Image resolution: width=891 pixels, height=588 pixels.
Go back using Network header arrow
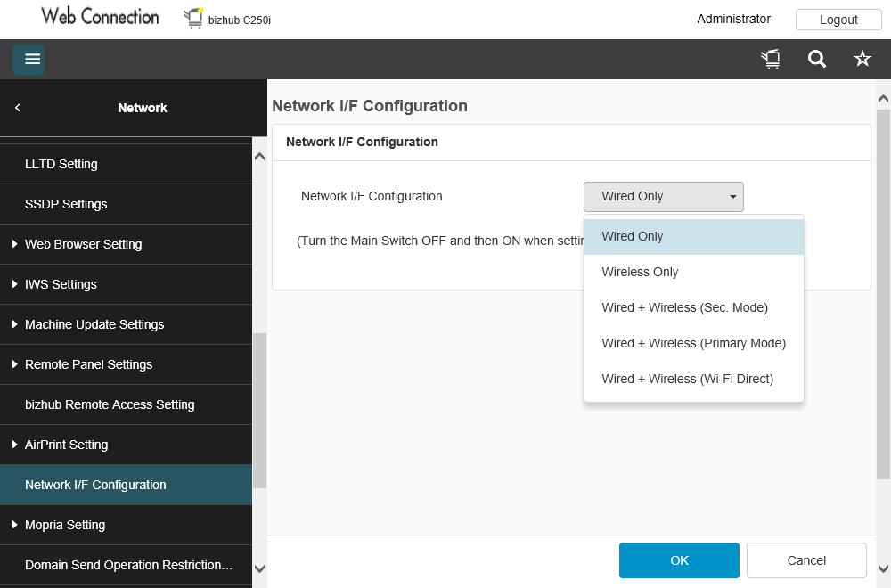(18, 108)
